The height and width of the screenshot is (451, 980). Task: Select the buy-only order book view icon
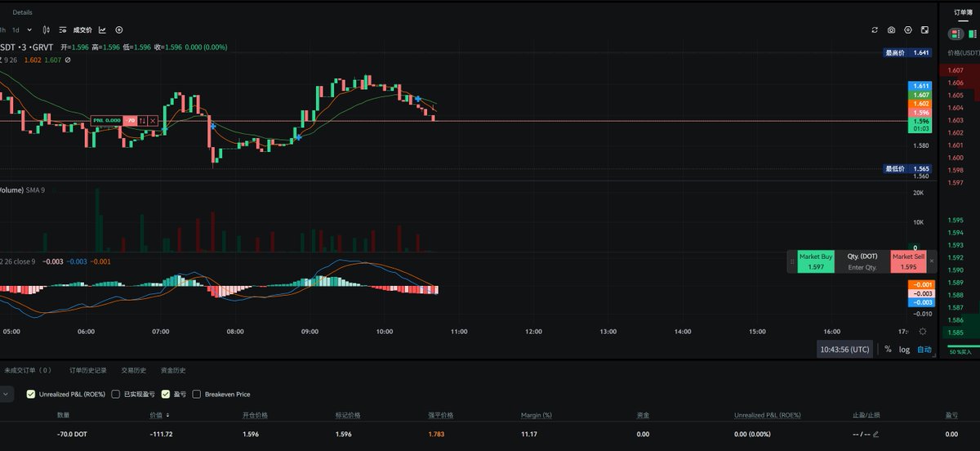pyautogui.click(x=971, y=33)
